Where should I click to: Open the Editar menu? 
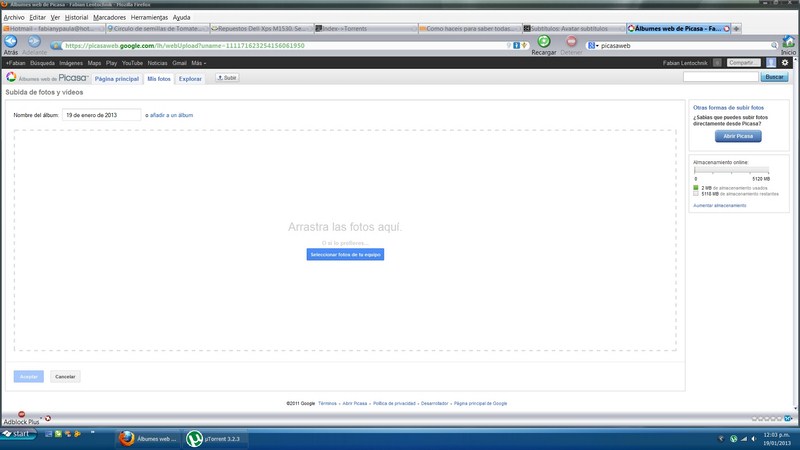tap(37, 17)
